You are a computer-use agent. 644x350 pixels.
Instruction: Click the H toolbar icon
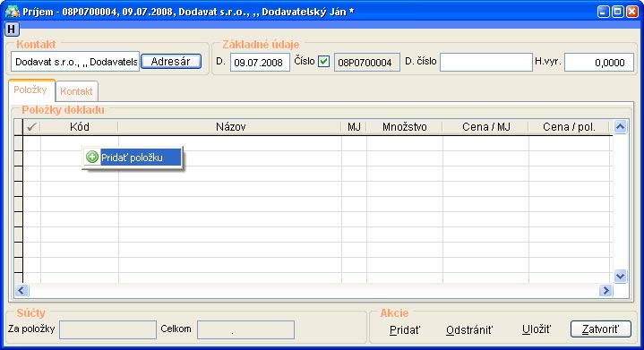click(x=11, y=30)
